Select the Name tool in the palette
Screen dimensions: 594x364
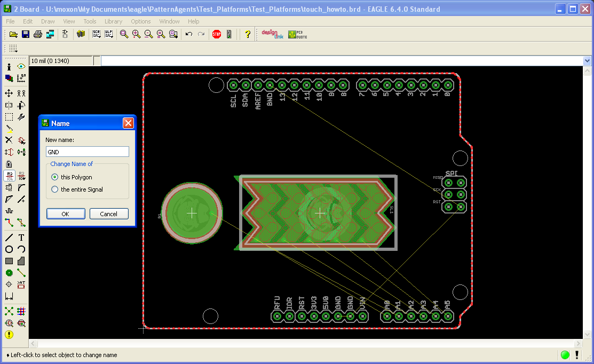pyautogui.click(x=9, y=176)
